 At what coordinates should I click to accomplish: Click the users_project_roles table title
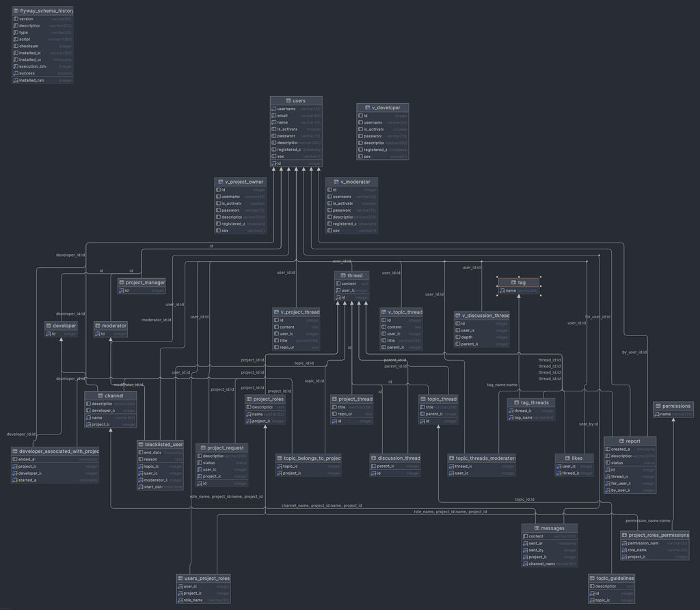tap(206, 578)
